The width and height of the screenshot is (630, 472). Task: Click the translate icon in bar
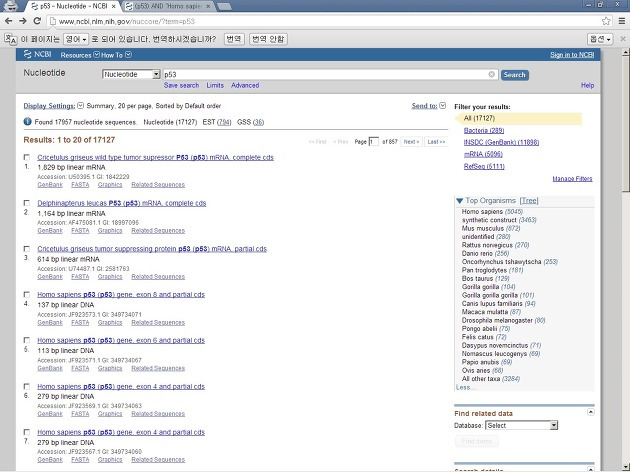pos(10,39)
